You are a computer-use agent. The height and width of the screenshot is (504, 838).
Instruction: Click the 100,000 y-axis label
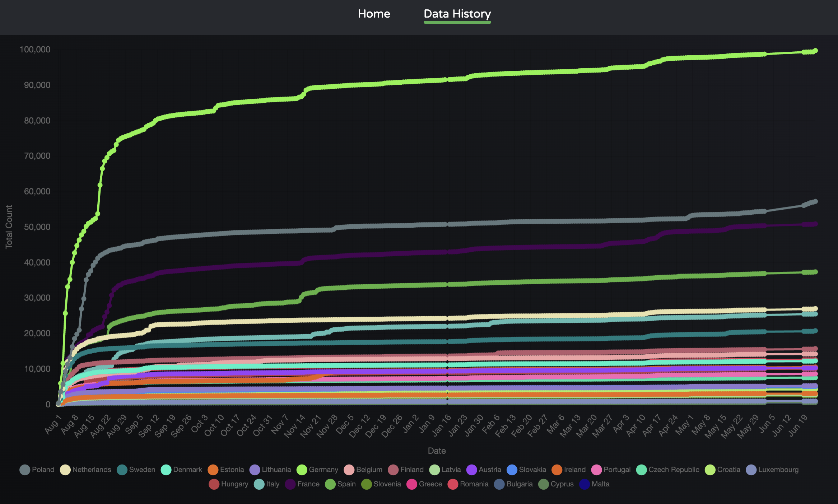pos(35,50)
